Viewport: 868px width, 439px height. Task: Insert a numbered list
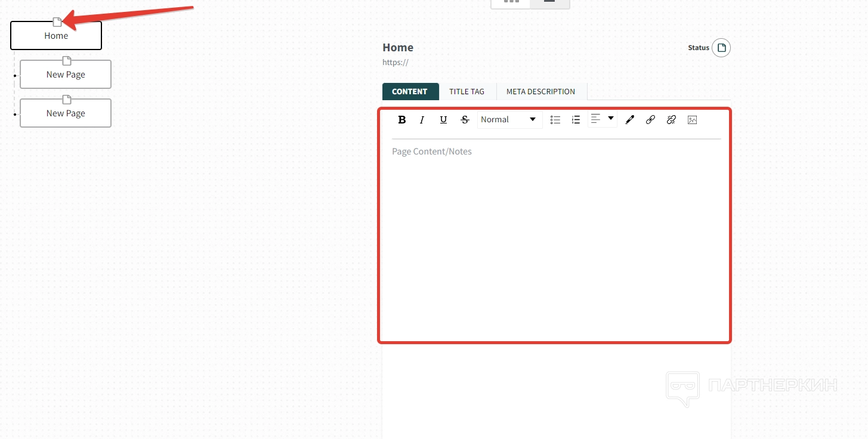coord(576,120)
